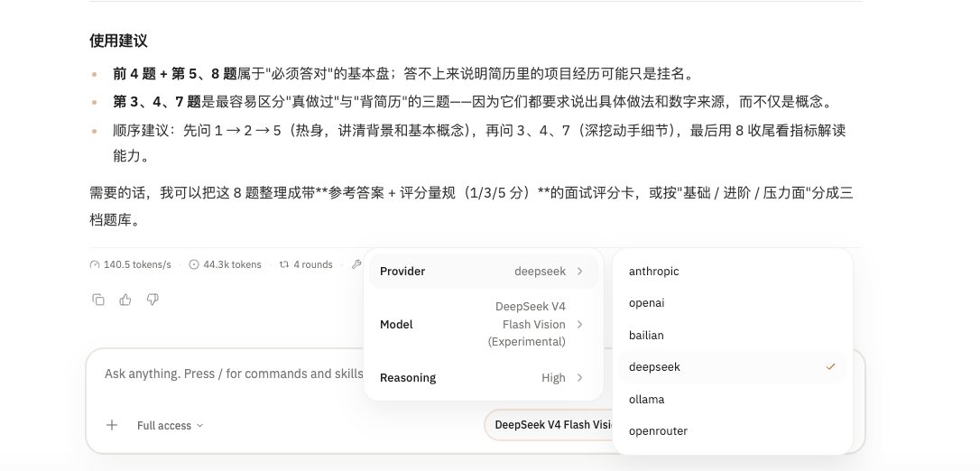Select deepseek provider
The image size is (980, 471).
tap(733, 367)
